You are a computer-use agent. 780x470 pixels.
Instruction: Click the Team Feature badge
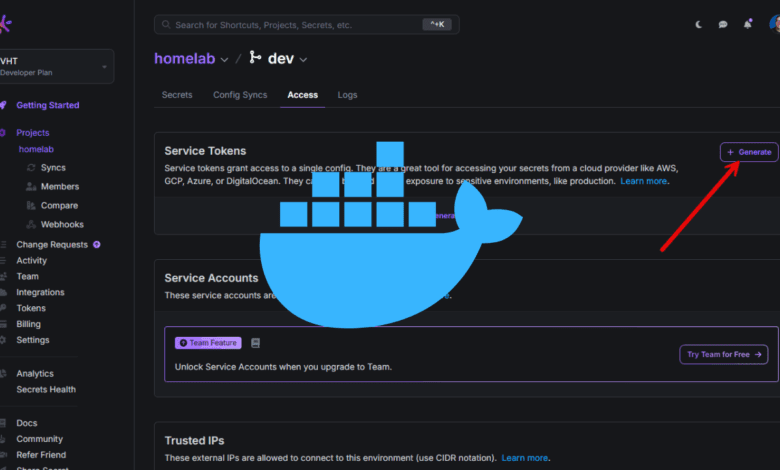coord(208,343)
